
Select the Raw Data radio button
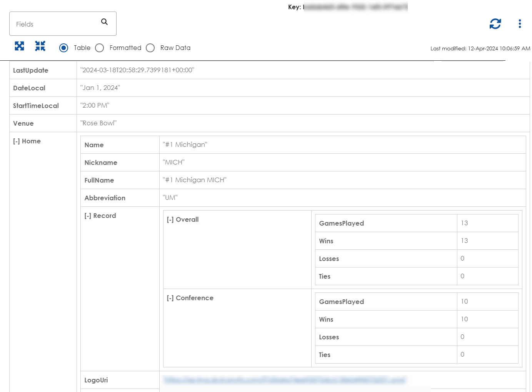pos(150,48)
